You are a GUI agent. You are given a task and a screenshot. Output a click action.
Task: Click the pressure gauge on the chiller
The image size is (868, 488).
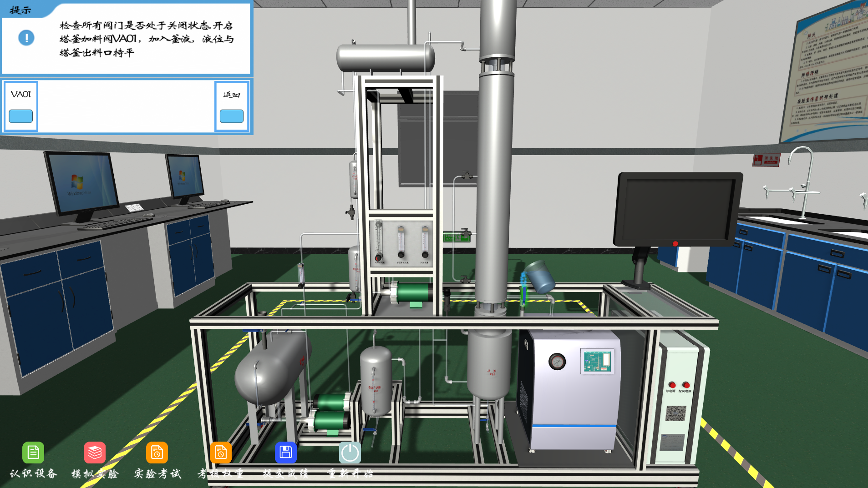557,362
